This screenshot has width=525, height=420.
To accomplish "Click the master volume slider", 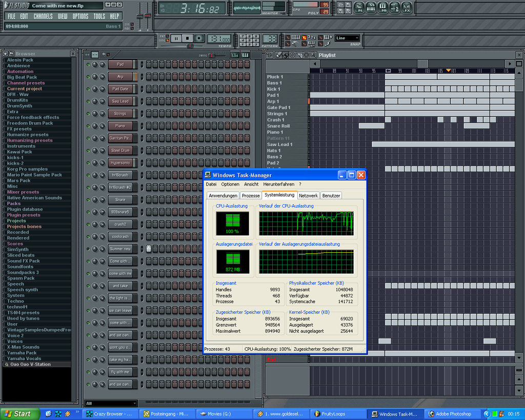I will (139, 16).
